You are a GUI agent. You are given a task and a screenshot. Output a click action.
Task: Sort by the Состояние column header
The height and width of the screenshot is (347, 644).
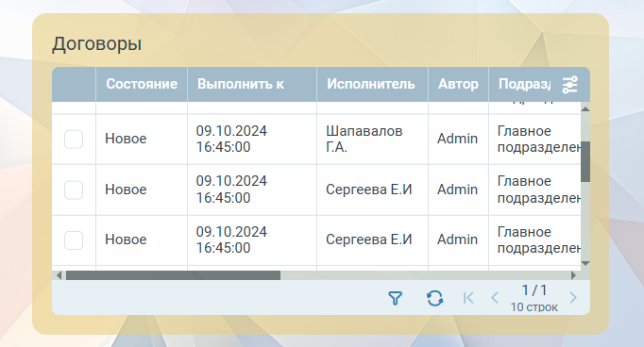142,84
